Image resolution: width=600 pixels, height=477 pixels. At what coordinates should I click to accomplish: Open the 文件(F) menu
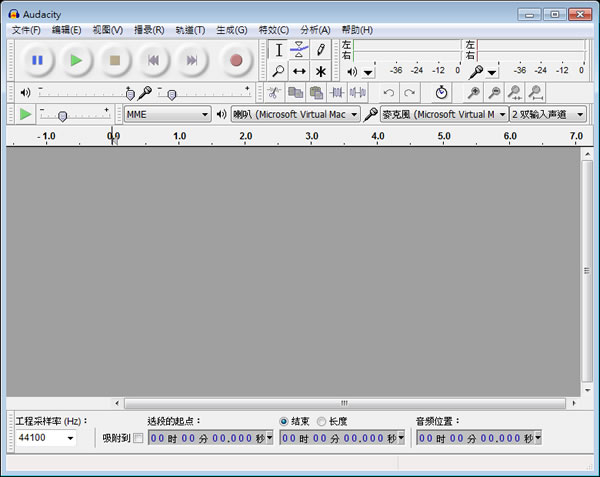(26, 30)
